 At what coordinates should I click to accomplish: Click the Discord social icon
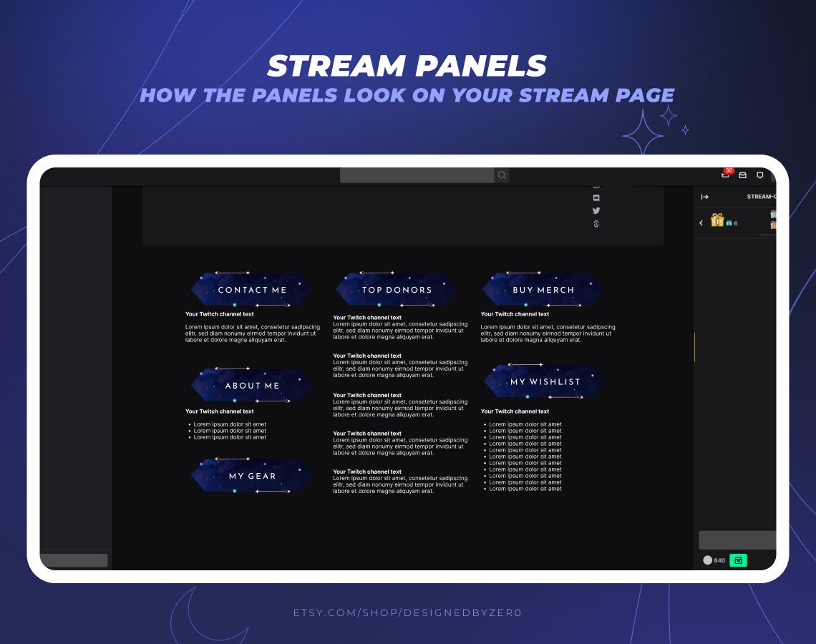596,197
